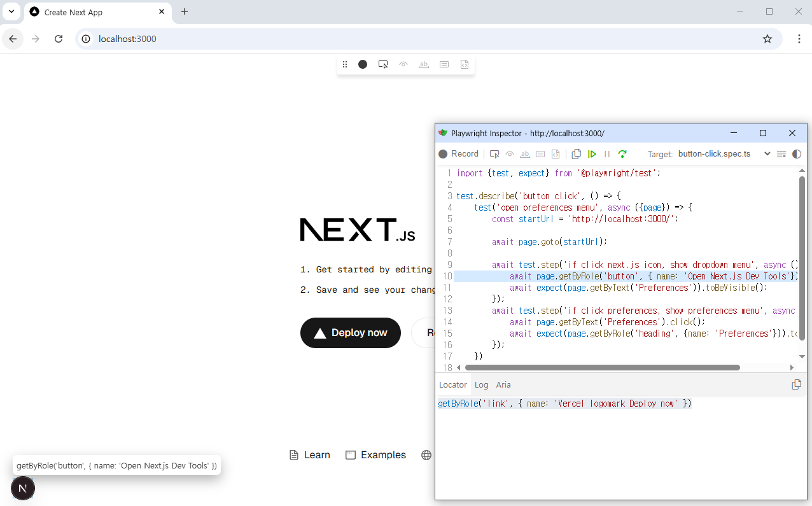
Task: Minimize the Playwright Inspector window
Action: pos(734,133)
